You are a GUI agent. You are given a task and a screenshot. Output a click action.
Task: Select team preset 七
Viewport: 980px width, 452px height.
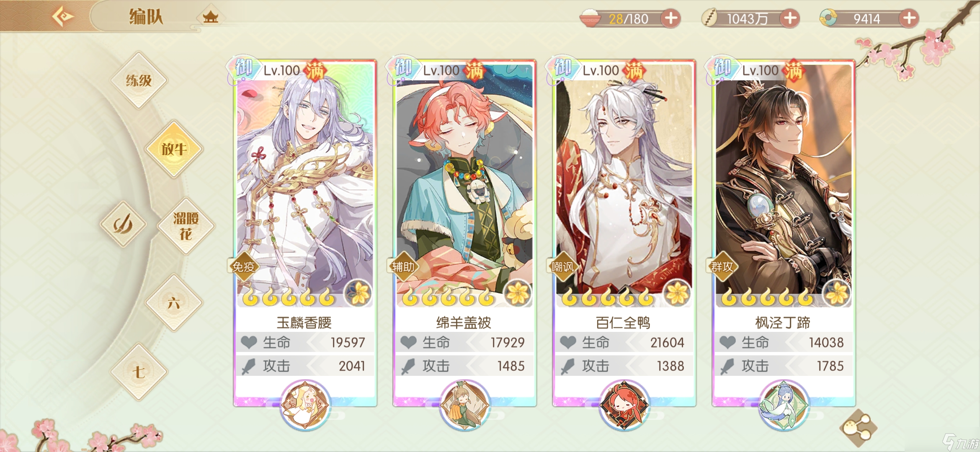pos(139,372)
